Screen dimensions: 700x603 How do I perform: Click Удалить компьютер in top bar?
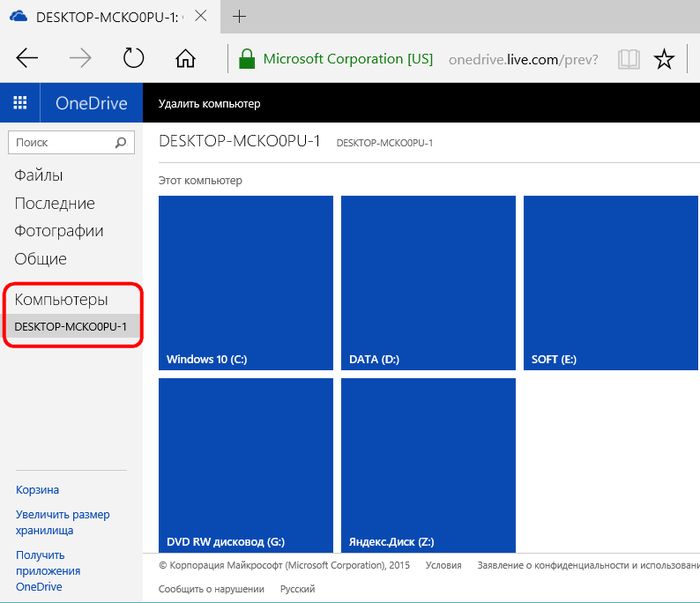tap(209, 104)
